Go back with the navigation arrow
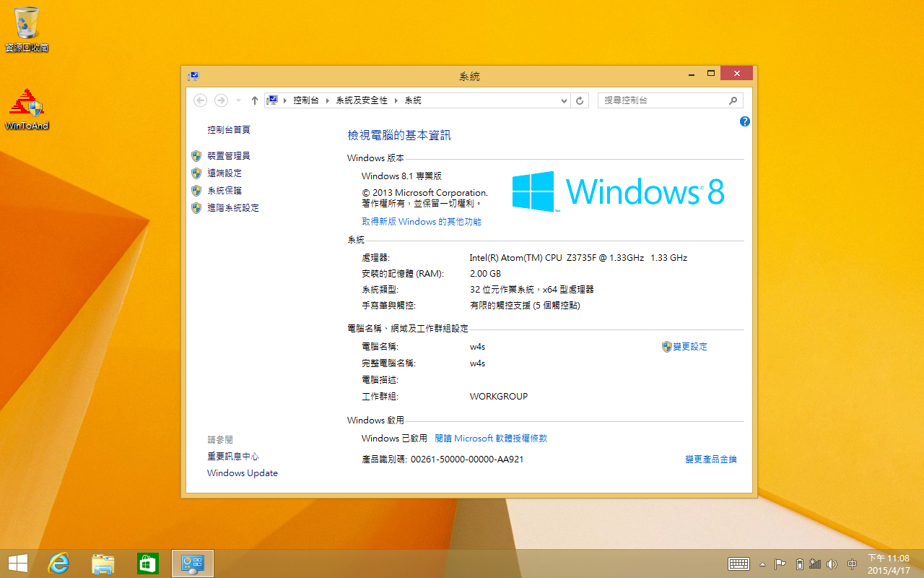 pyautogui.click(x=201, y=100)
